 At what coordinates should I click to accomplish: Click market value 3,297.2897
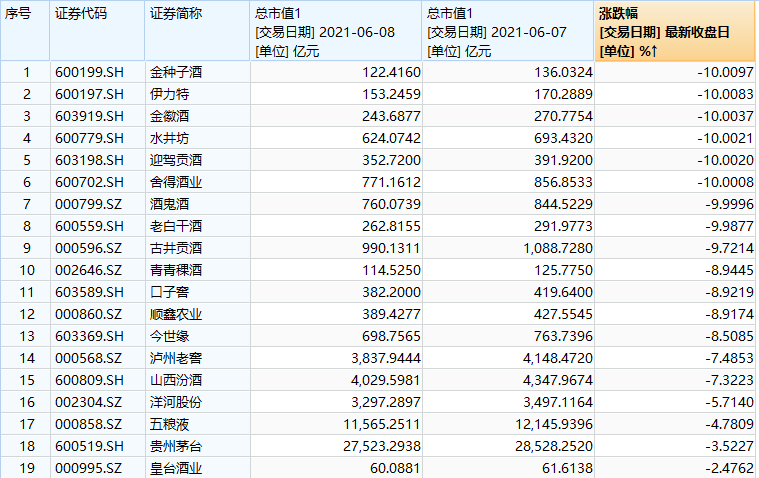386,402
